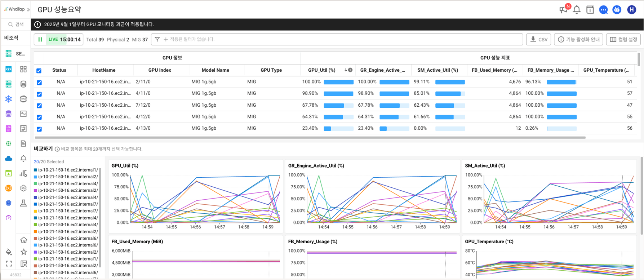Click the legend list vertical scrollbar

pos(101,217)
